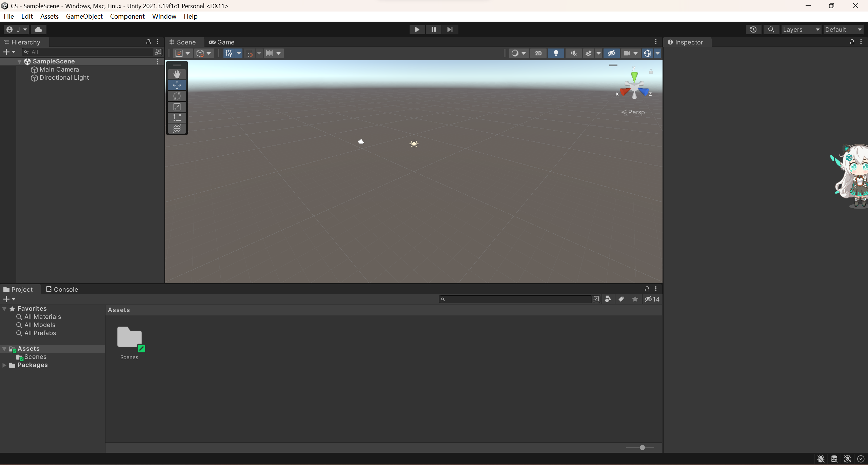Collapse the Favorites tree group
Screen dimensions: 868x465
pos(4,309)
